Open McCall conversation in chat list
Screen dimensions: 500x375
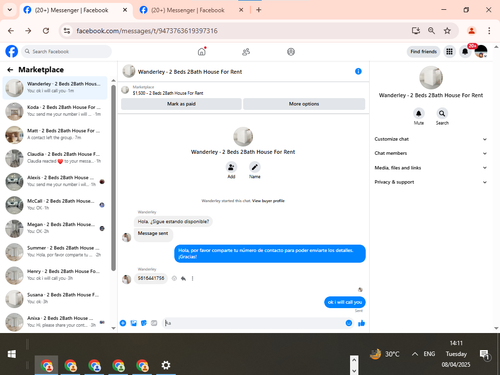click(55, 205)
